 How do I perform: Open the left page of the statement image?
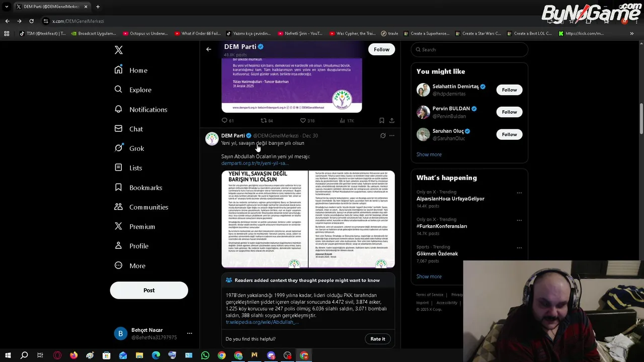265,219
